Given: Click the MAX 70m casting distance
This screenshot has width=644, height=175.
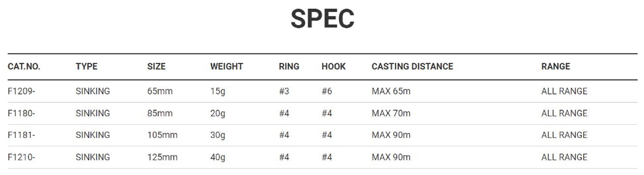Looking at the screenshot, I should [391, 113].
